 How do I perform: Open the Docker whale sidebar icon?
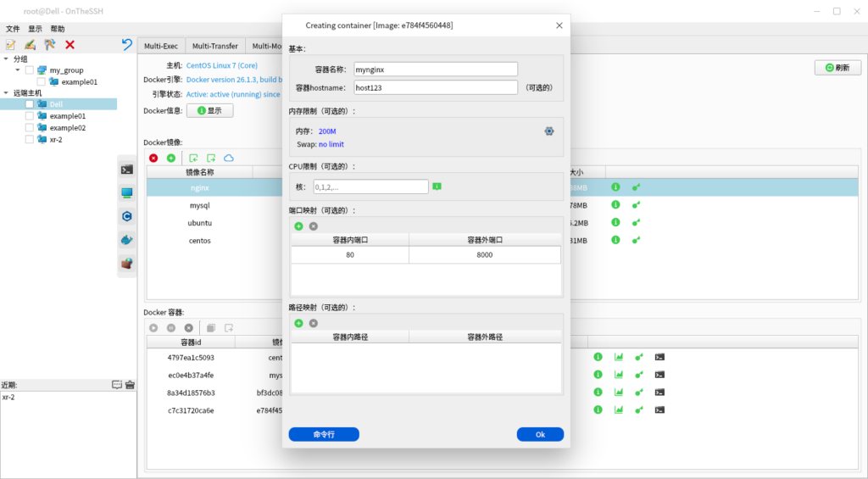tap(126, 240)
